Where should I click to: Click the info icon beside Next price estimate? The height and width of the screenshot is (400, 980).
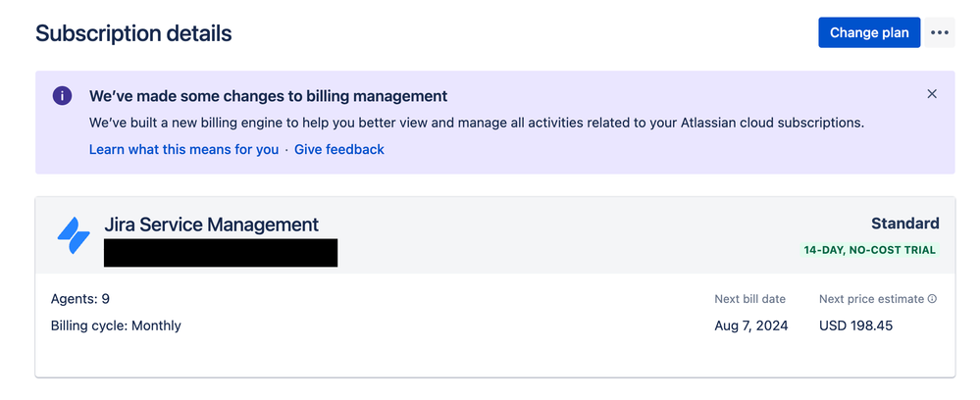[x=933, y=299]
